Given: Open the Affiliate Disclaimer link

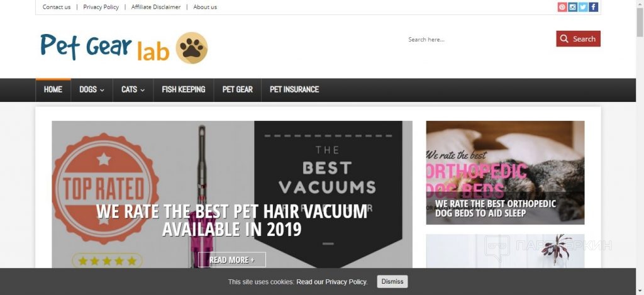Looking at the screenshot, I should tap(156, 7).
